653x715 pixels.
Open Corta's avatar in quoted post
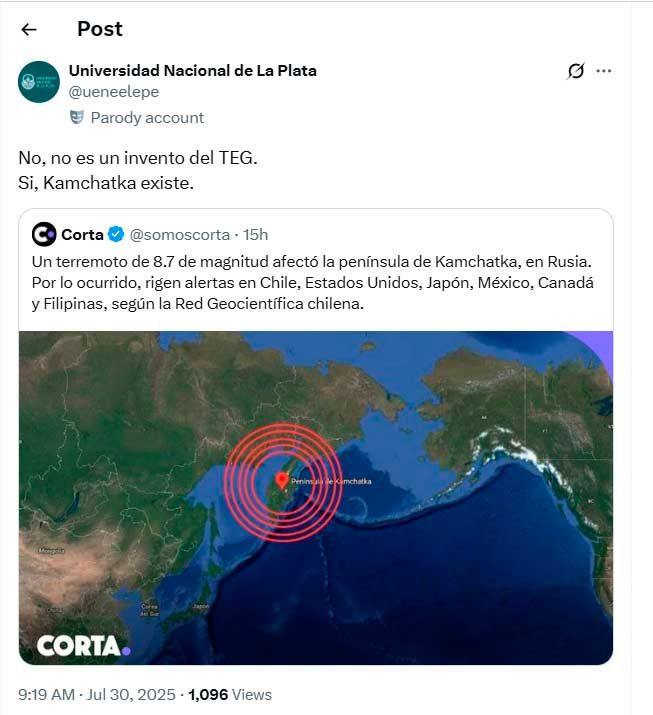point(44,234)
